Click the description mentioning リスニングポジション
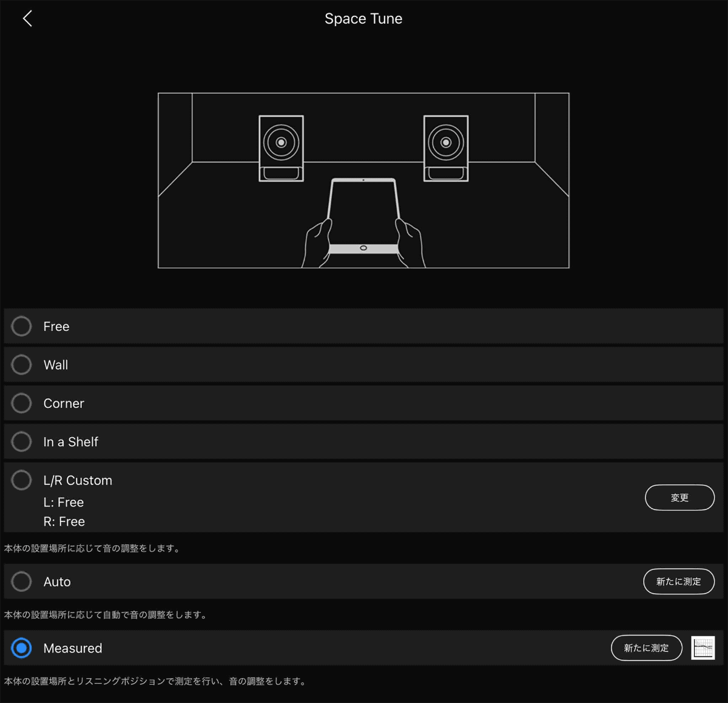Image resolution: width=728 pixels, height=703 pixels. coord(155,681)
